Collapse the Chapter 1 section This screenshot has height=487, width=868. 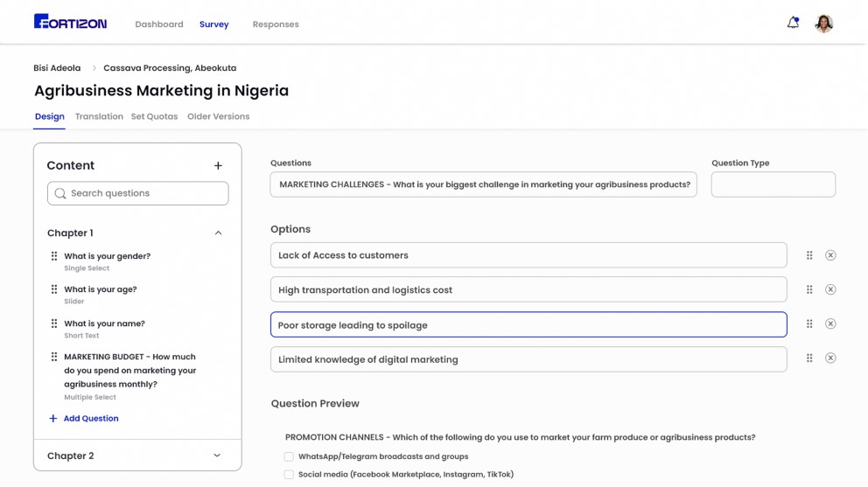tap(218, 233)
